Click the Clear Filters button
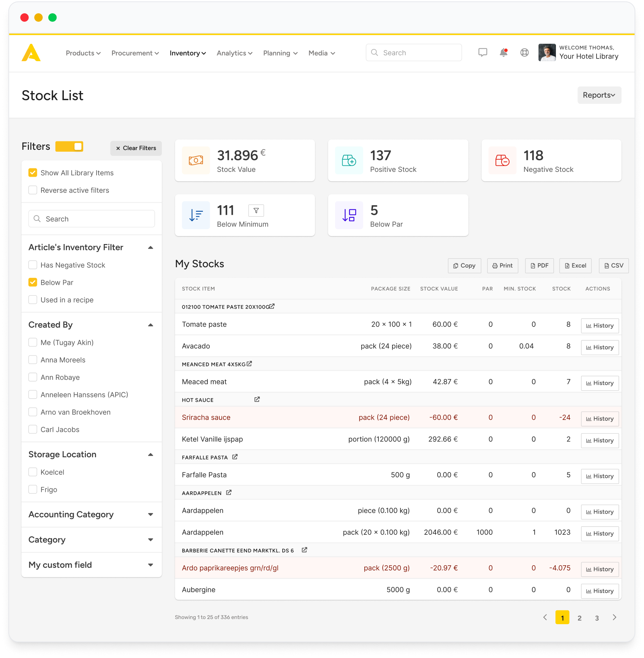Viewport: 644px width, 658px height. (x=136, y=148)
